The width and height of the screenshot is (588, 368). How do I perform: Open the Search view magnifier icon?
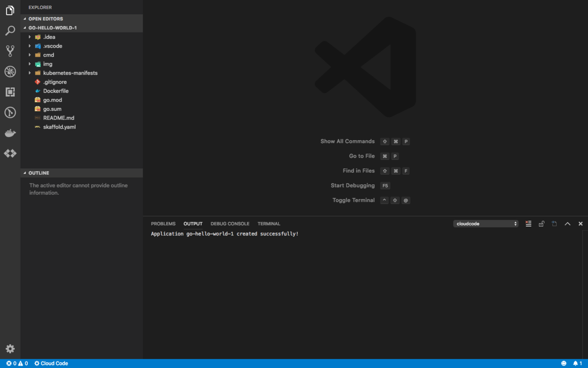[10, 31]
